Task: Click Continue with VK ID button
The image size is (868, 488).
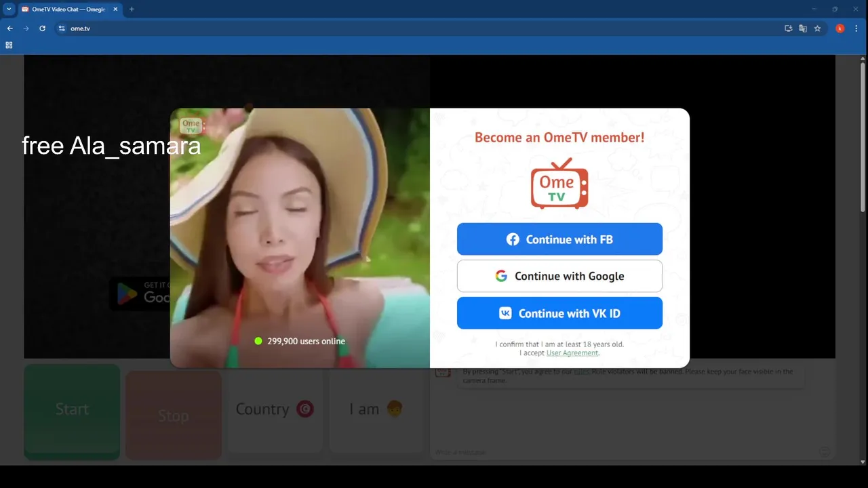Action: pyautogui.click(x=559, y=313)
